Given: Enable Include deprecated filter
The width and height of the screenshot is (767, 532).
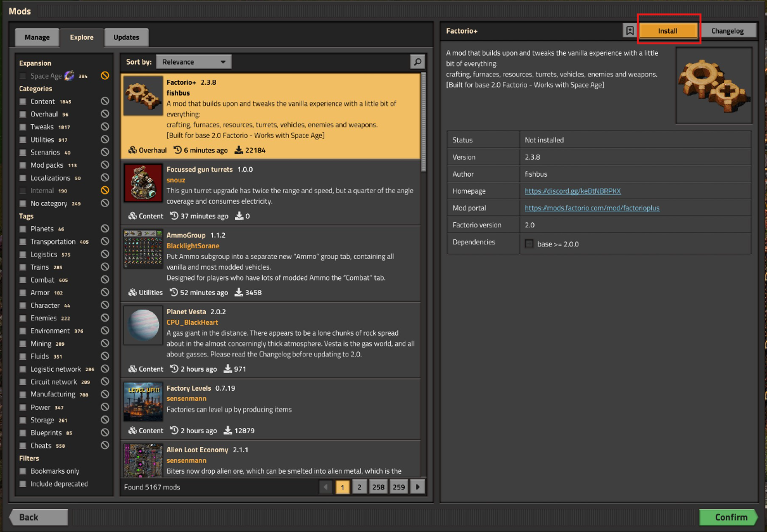Looking at the screenshot, I should (23, 484).
